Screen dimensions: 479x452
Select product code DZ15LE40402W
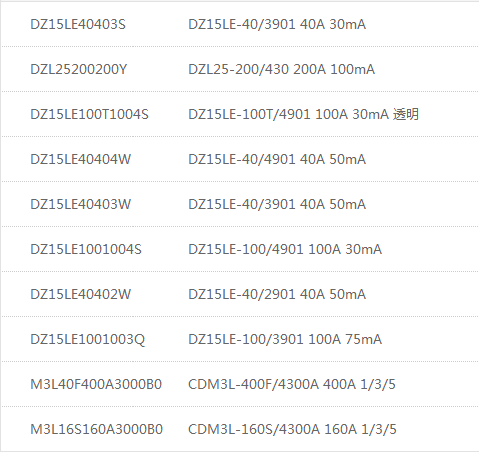pos(81,294)
